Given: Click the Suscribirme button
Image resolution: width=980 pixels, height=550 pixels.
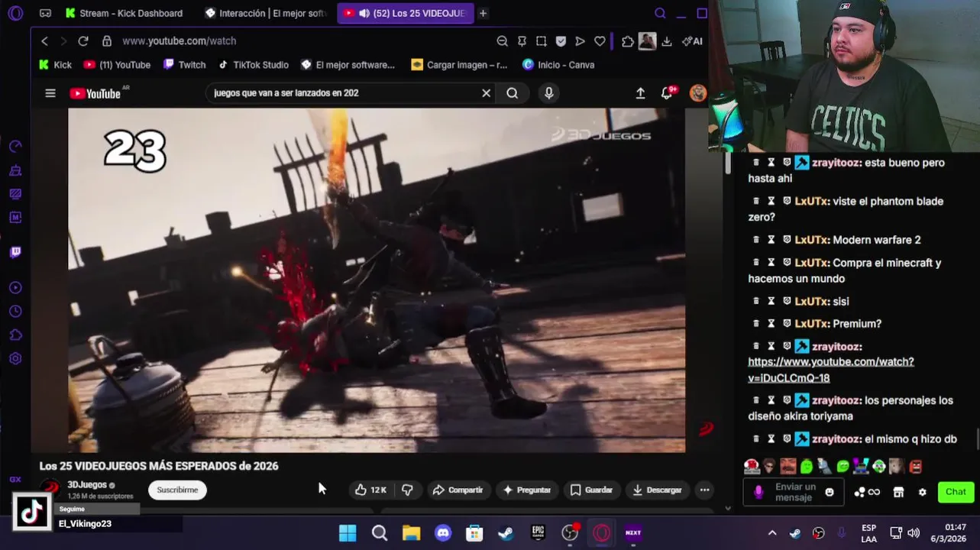Looking at the screenshot, I should click(x=177, y=490).
